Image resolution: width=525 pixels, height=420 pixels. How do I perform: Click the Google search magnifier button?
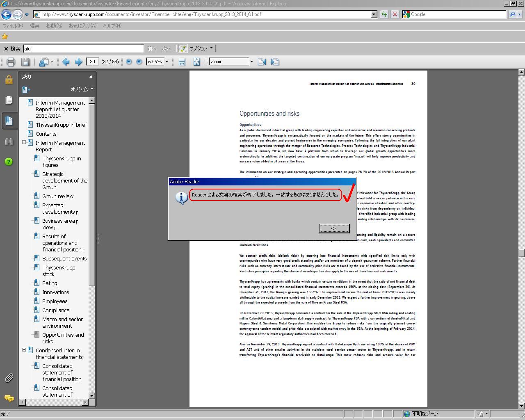click(x=512, y=14)
